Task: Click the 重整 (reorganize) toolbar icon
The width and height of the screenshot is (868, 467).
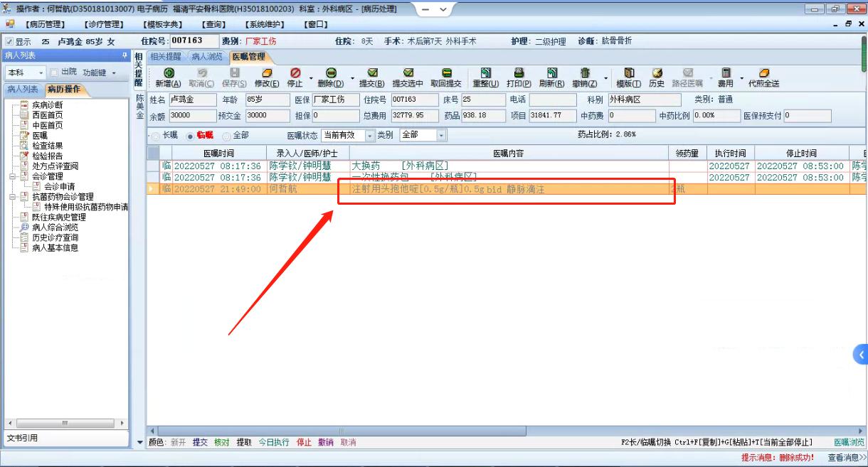Action: (x=486, y=73)
